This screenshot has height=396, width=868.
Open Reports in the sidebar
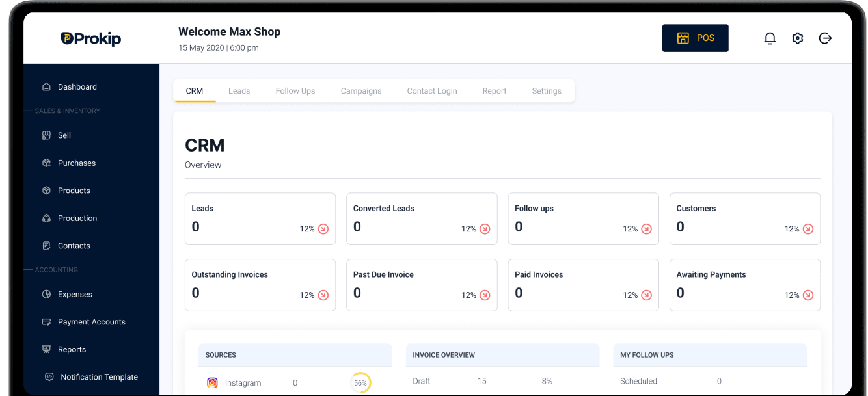[x=64, y=349]
